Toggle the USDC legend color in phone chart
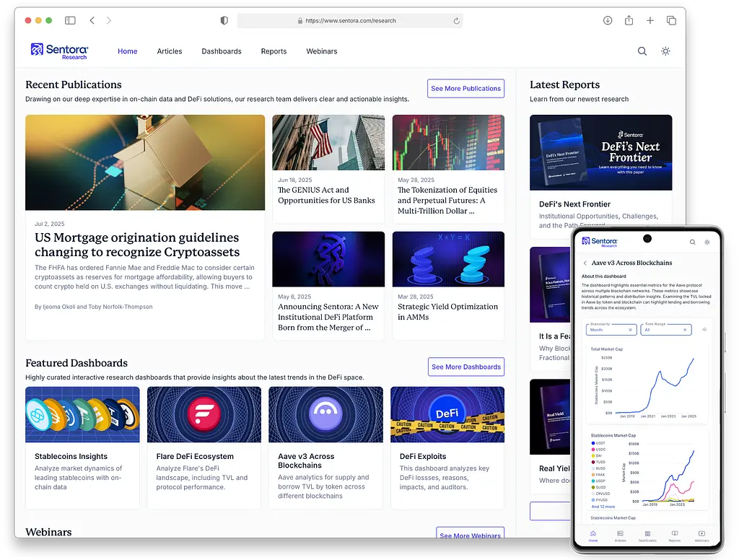The image size is (739, 560). [x=593, y=449]
